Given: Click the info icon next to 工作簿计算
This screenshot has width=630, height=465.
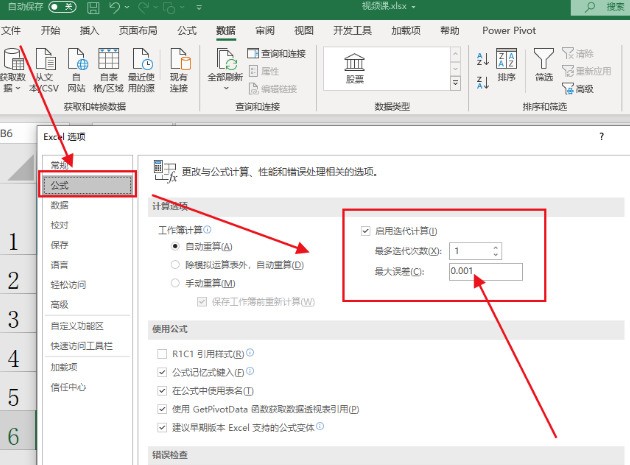Looking at the screenshot, I should [207, 229].
